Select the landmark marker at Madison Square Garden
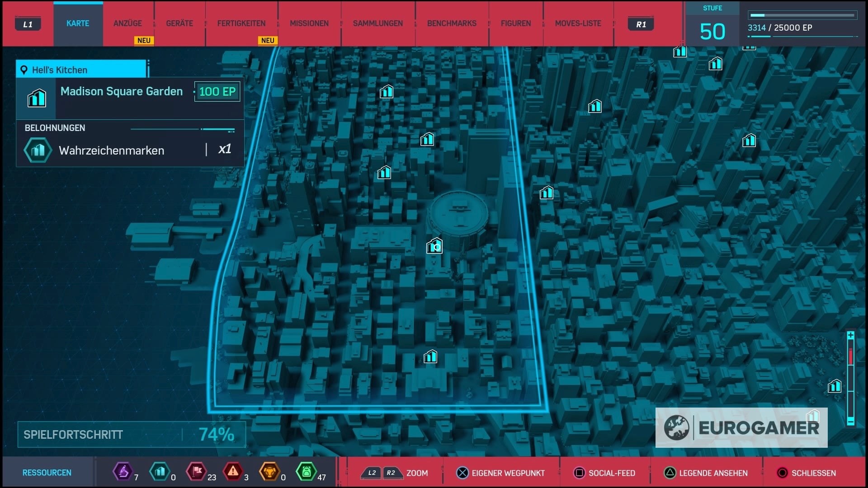868x488 pixels. (x=434, y=246)
